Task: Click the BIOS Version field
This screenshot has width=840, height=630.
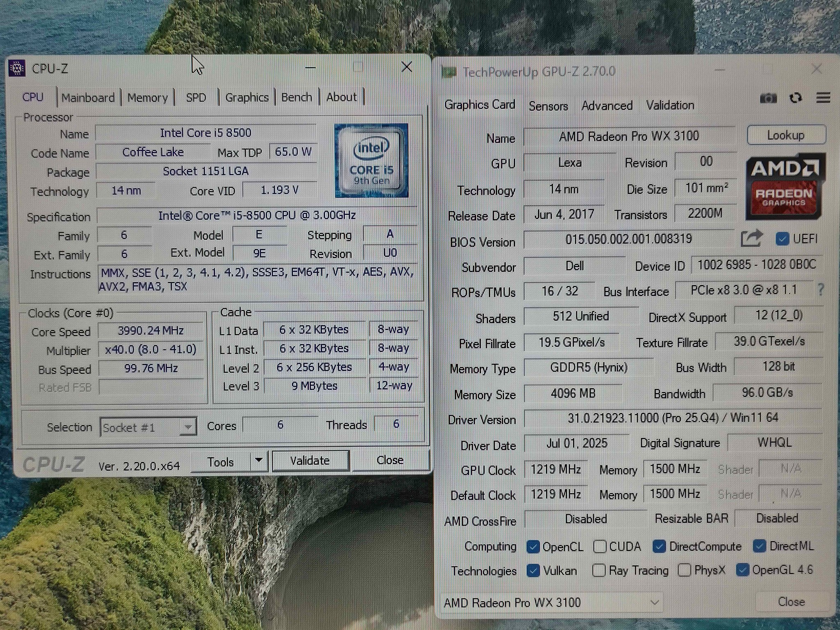Action: (x=629, y=239)
